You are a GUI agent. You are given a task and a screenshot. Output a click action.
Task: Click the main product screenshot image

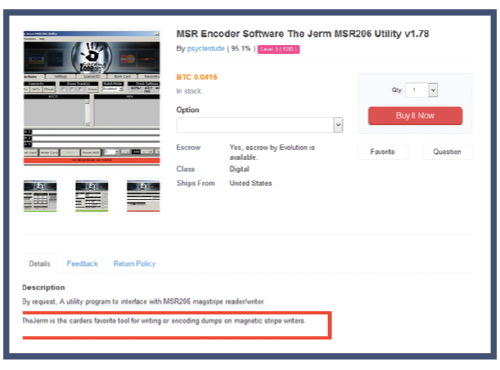point(92,98)
